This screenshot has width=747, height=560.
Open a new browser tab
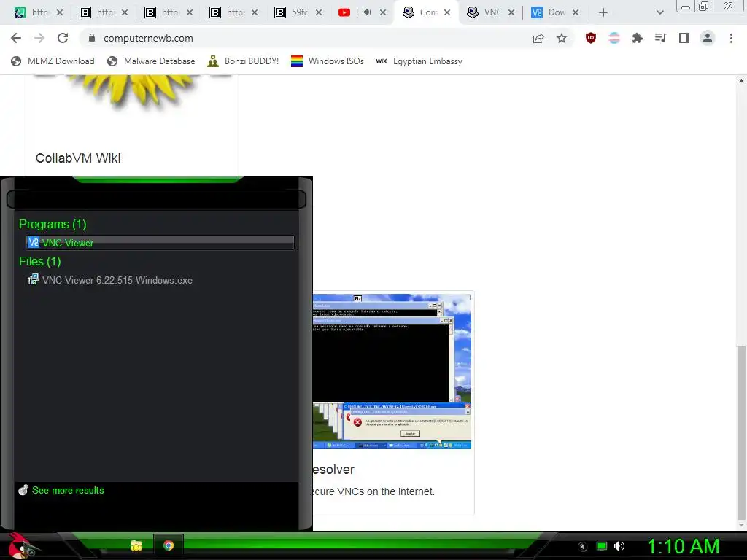603,12
